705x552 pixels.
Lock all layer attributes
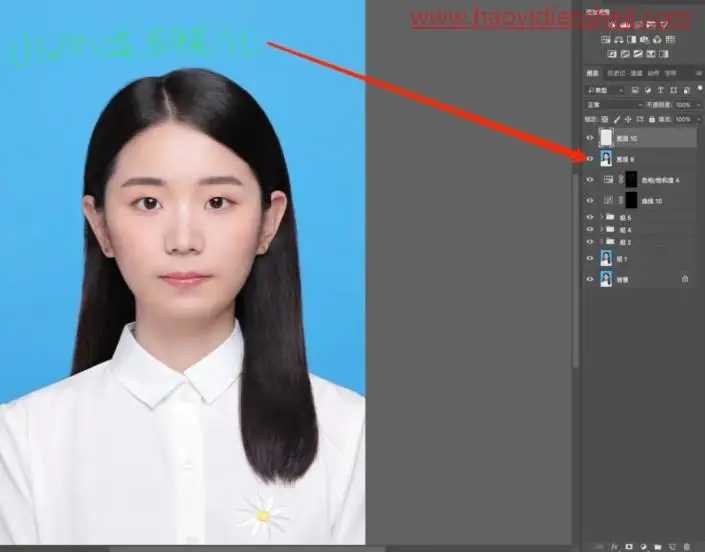[x=651, y=119]
